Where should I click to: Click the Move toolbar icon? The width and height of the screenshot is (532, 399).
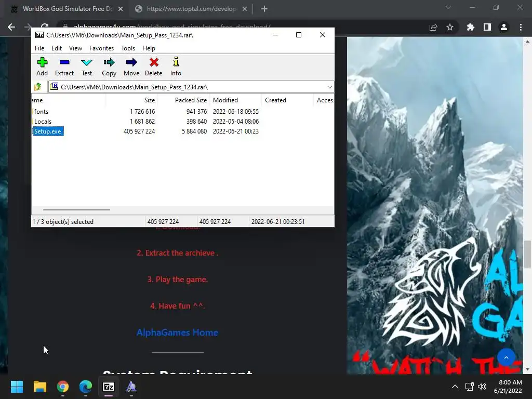click(131, 66)
